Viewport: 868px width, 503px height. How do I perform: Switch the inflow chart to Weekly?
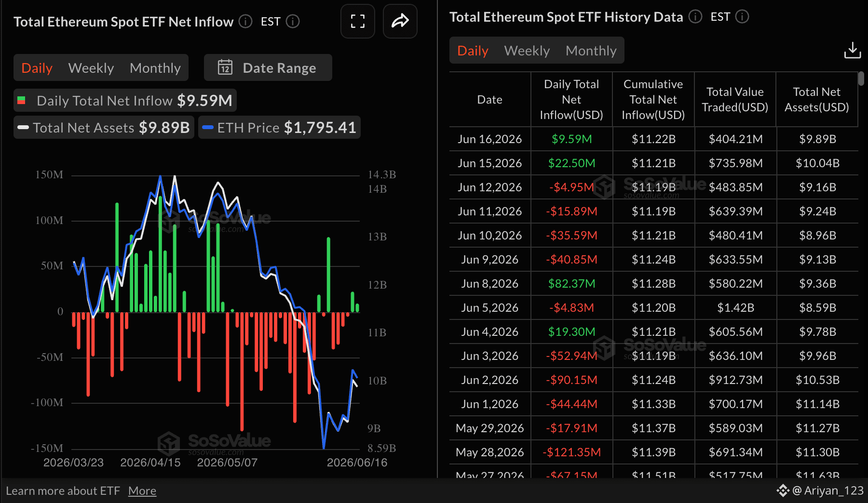point(91,68)
